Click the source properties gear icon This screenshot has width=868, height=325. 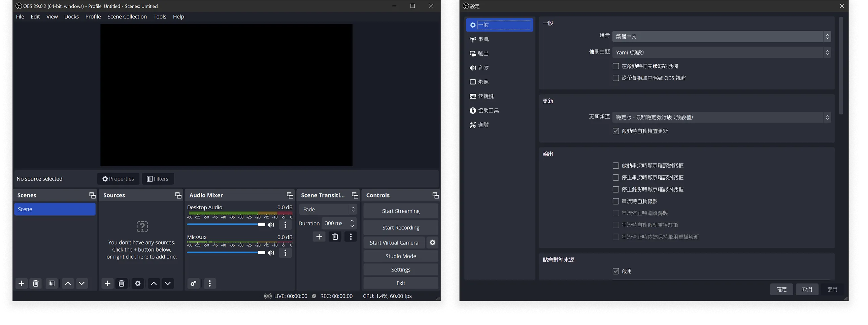point(137,284)
